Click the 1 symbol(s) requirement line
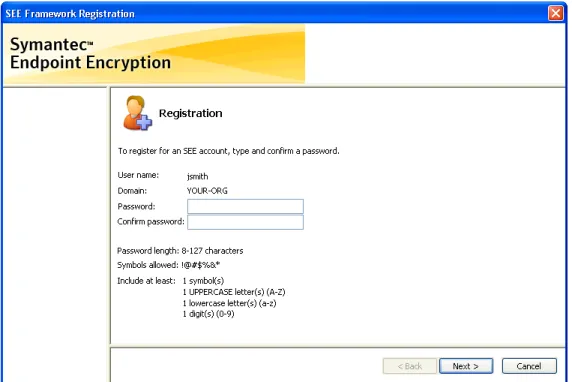 (203, 281)
